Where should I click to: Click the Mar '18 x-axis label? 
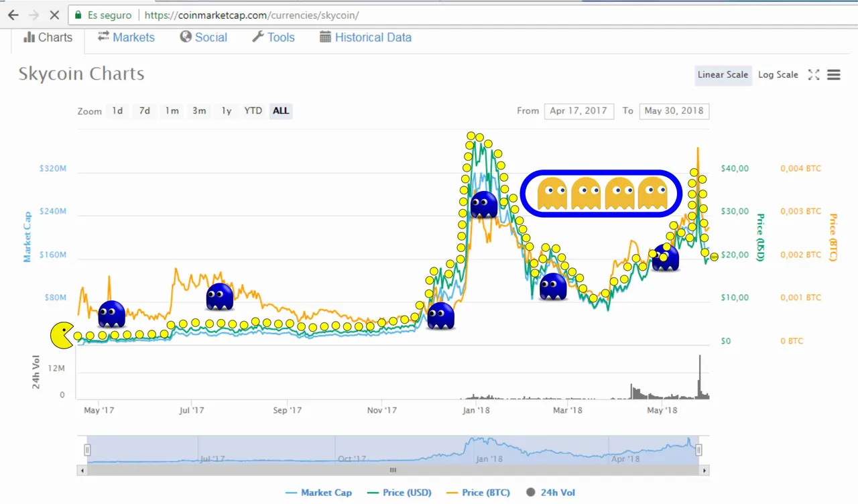click(567, 410)
